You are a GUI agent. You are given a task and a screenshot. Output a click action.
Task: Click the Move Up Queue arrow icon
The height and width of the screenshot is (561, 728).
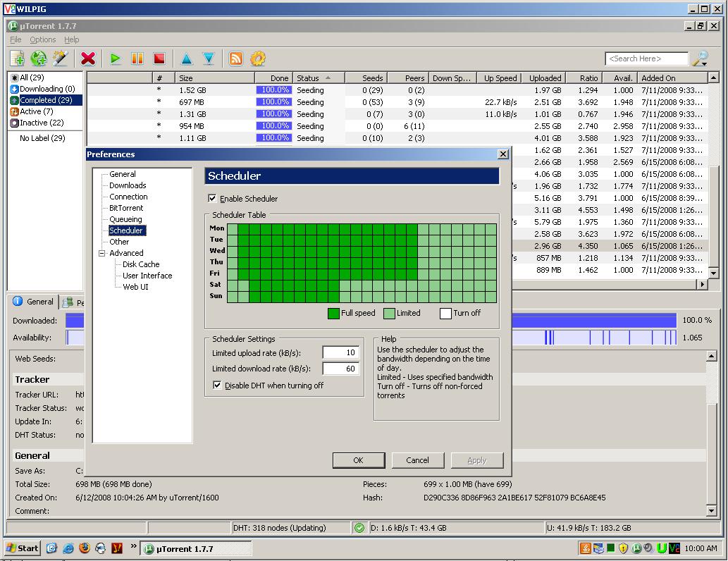pyautogui.click(x=187, y=58)
